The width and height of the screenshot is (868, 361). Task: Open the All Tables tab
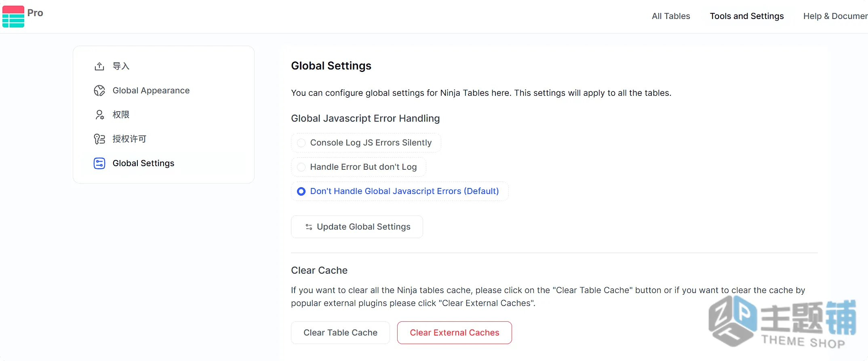(x=671, y=16)
